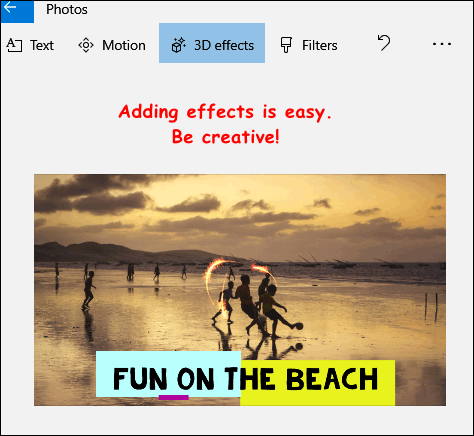Image resolution: width=474 pixels, height=436 pixels.
Task: Click the Filters brush icon
Action: (x=286, y=45)
